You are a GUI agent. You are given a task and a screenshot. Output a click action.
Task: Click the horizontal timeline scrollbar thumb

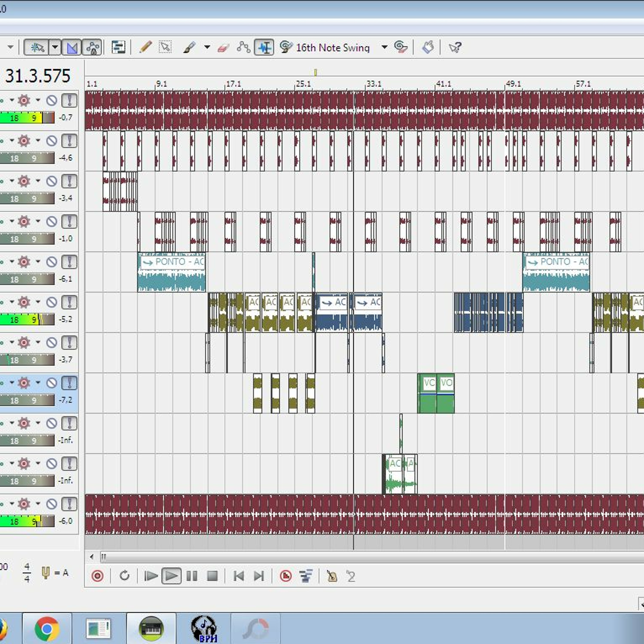372,557
